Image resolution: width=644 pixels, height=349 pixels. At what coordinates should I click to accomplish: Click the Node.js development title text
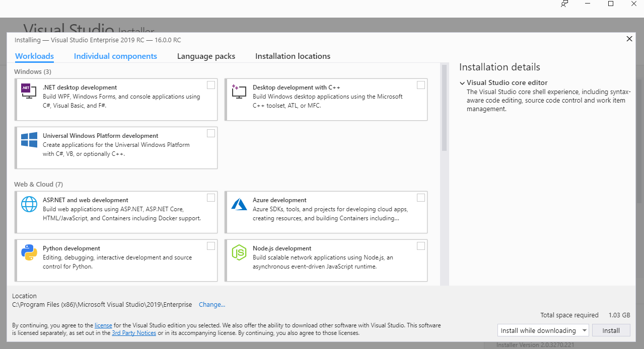pos(282,248)
